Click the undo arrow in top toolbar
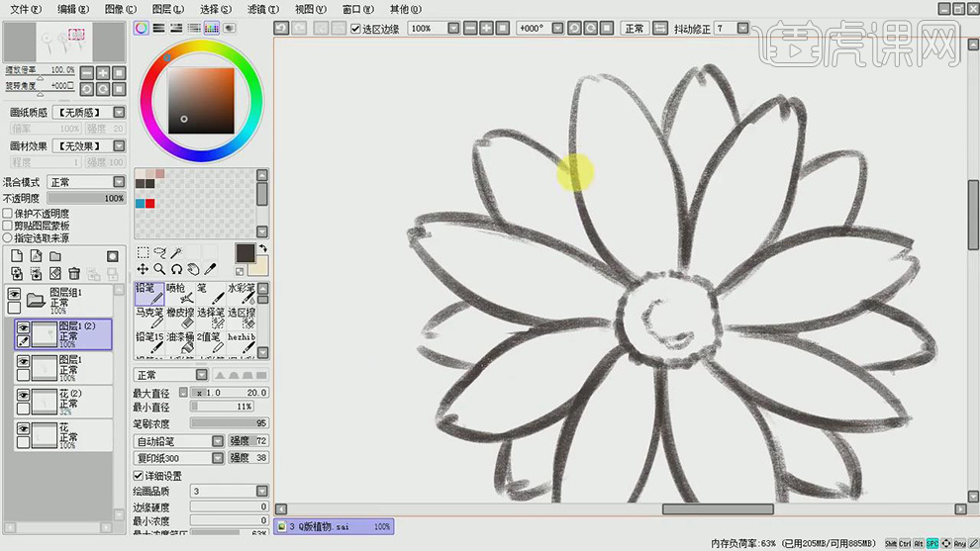The image size is (980, 551). [282, 29]
